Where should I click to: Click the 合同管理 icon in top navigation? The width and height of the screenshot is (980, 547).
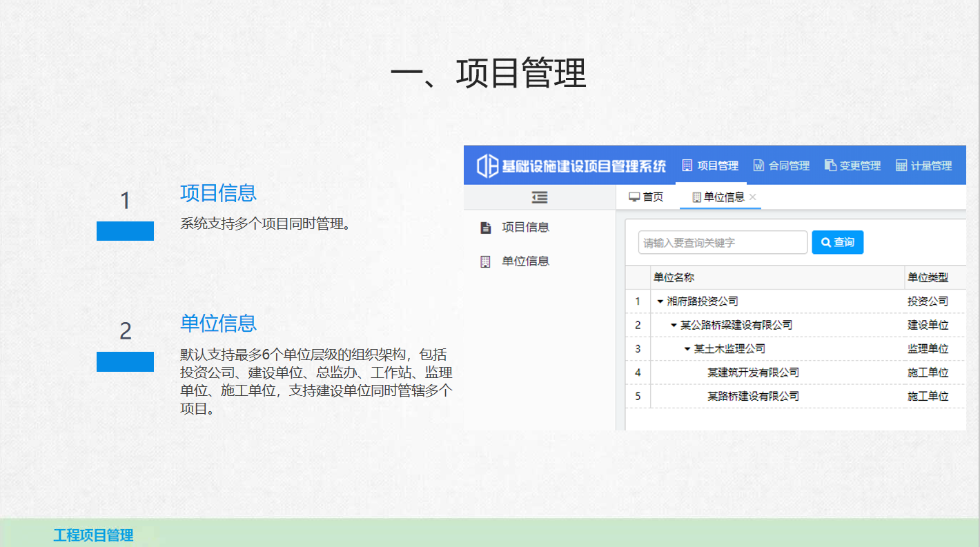[758, 166]
